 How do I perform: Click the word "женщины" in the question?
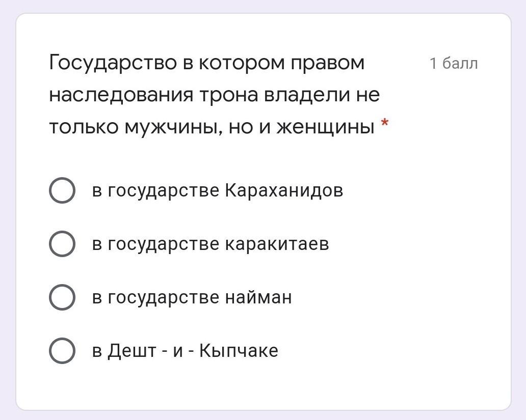pyautogui.click(x=325, y=127)
